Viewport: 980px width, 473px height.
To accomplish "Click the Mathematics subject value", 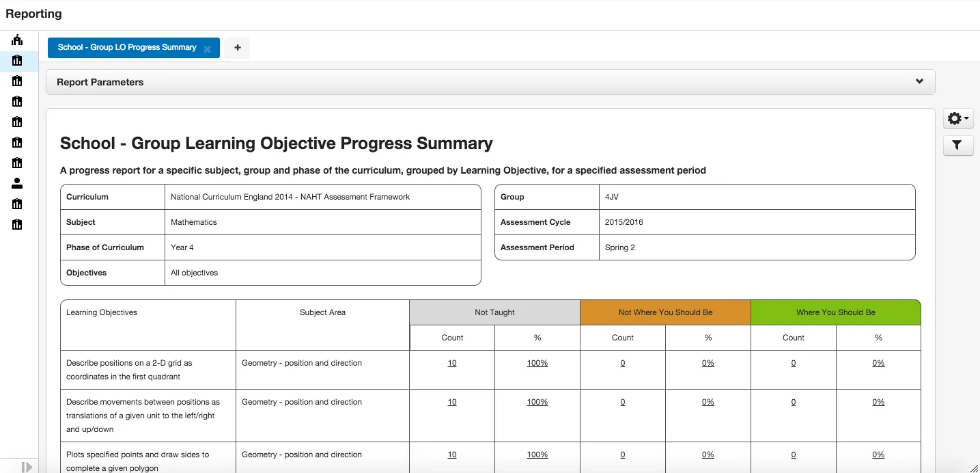I will (x=194, y=222).
